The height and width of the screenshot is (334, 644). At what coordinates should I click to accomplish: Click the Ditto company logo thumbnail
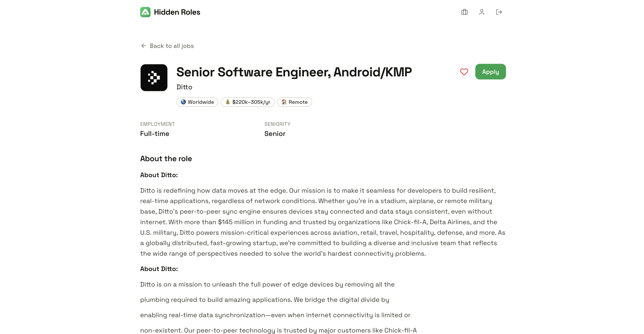[154, 77]
